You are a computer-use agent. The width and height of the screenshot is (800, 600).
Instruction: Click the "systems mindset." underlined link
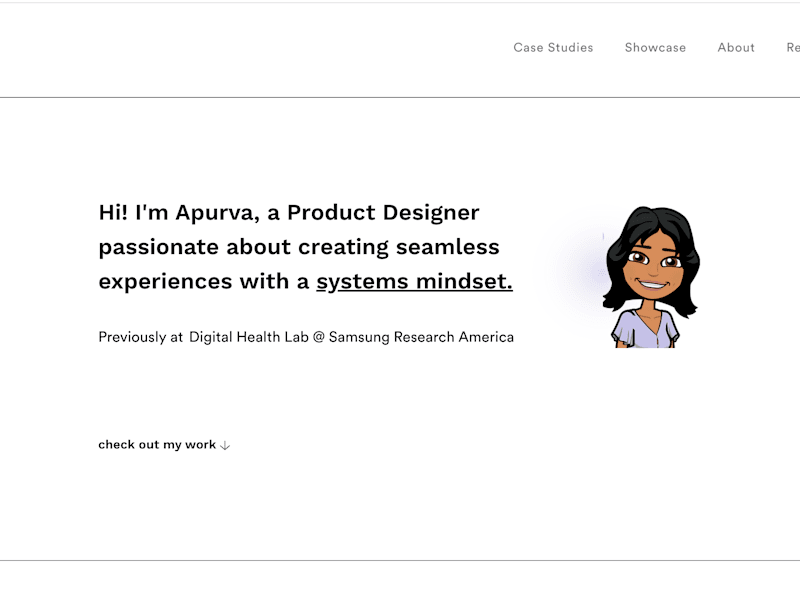pos(414,282)
